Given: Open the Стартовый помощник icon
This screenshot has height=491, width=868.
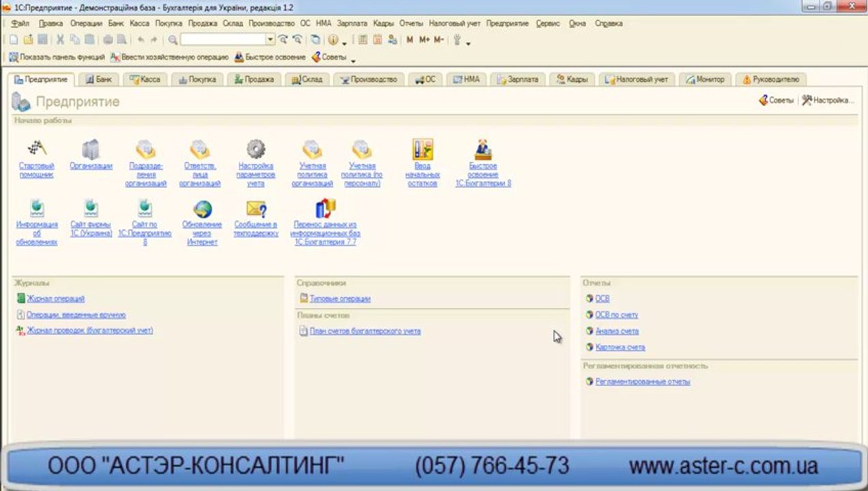Looking at the screenshot, I should [36, 148].
